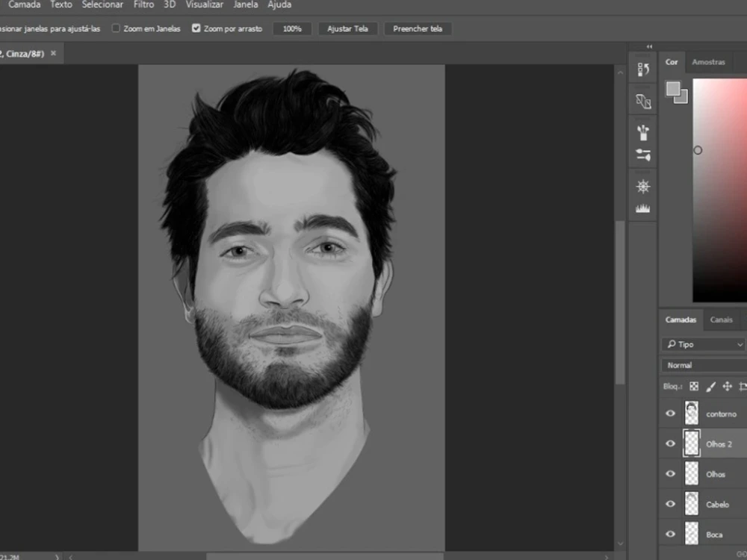Image resolution: width=747 pixels, height=560 pixels.
Task: Switch to the Amostras tab
Action: [x=708, y=62]
